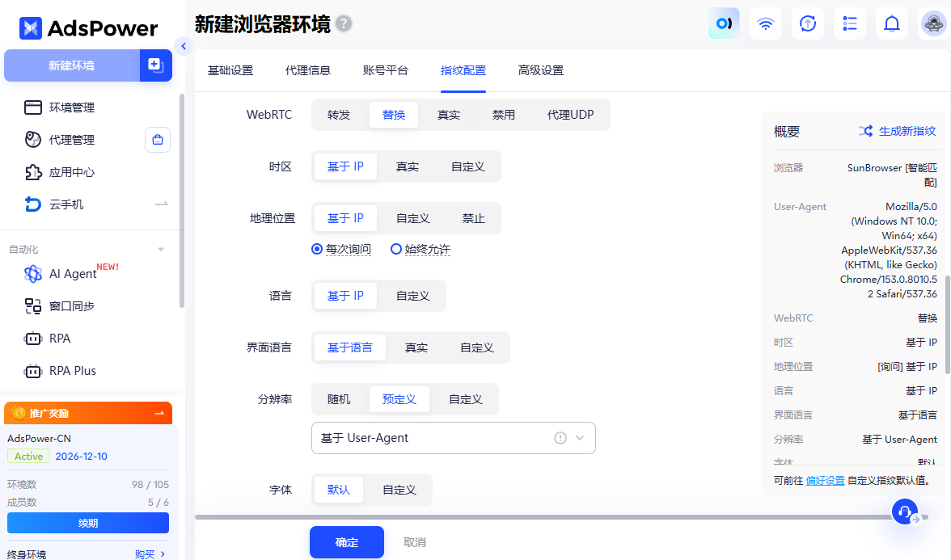Open AI Agent in the sidebar
This screenshot has width=951, height=560.
tap(71, 273)
